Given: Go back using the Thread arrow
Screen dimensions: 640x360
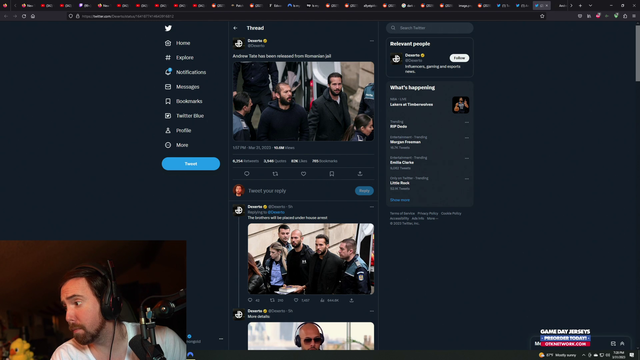Looking at the screenshot, I should [235, 28].
